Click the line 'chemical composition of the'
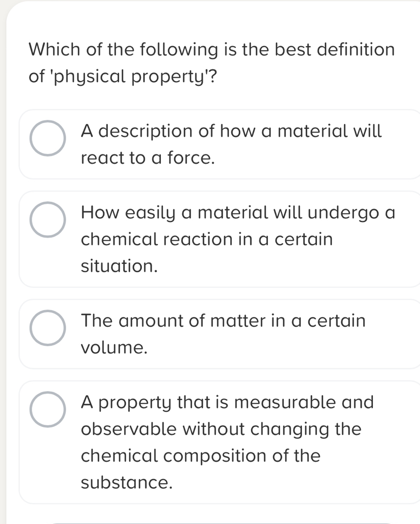Viewport: 420px width, 524px height. coord(201,456)
